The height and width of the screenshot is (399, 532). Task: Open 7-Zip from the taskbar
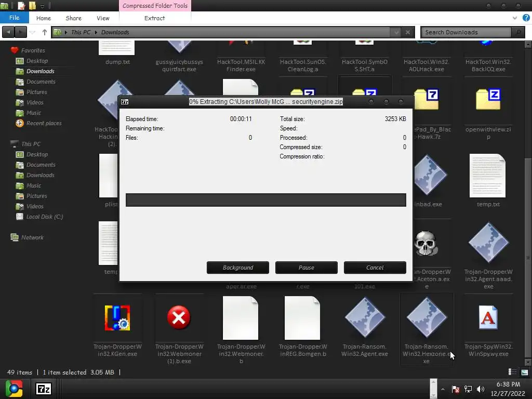44,389
